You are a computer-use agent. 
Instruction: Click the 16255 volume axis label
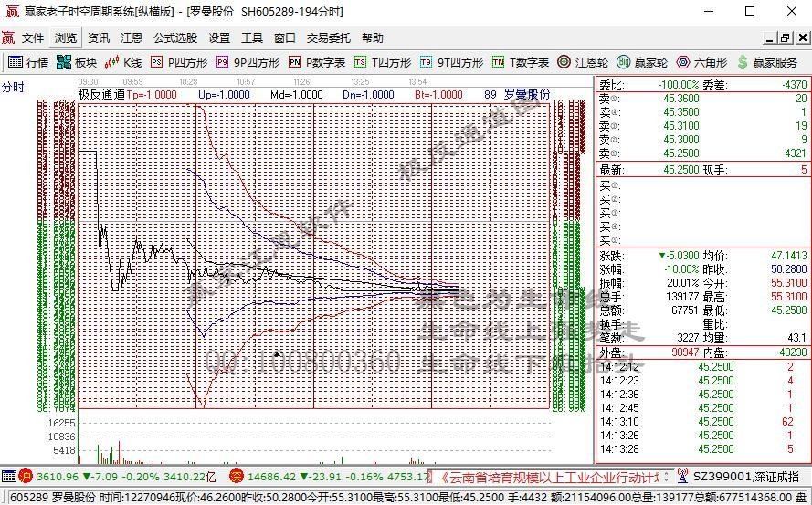click(61, 423)
